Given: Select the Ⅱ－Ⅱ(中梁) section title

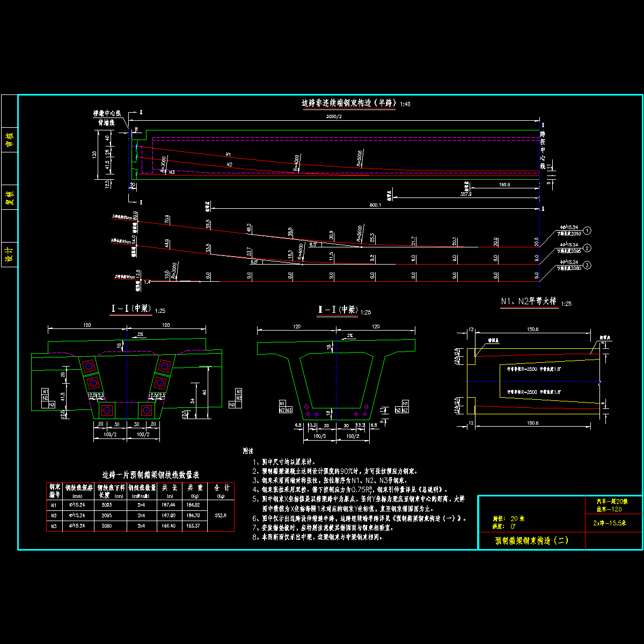Looking at the screenshot, I should (338, 310).
